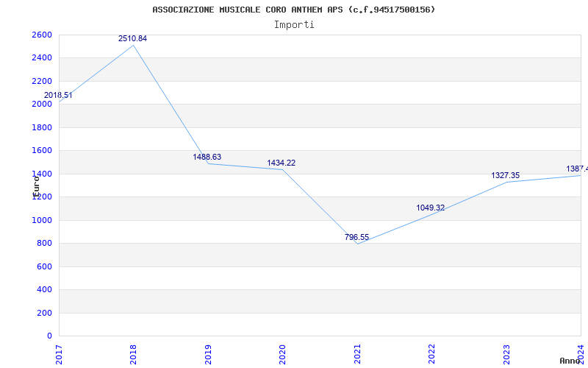This screenshot has height=368, width=588.
Task: Click the 1488.63 value label
Action: [x=207, y=157]
